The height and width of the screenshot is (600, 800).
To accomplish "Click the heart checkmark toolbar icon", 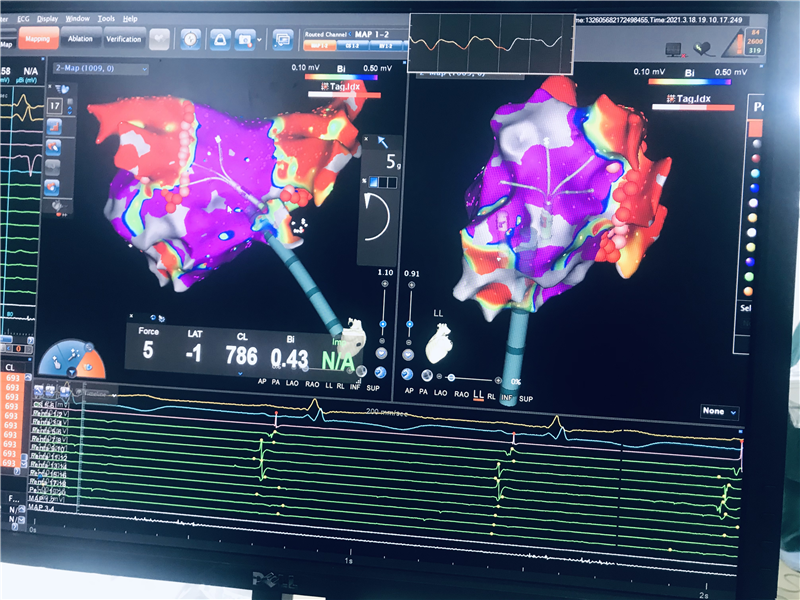I will coord(704,47).
